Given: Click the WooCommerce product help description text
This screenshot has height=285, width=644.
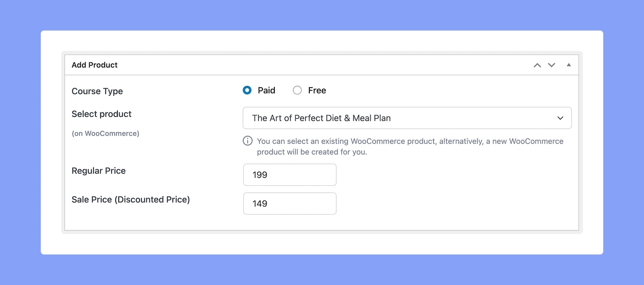Looking at the screenshot, I should (x=410, y=147).
